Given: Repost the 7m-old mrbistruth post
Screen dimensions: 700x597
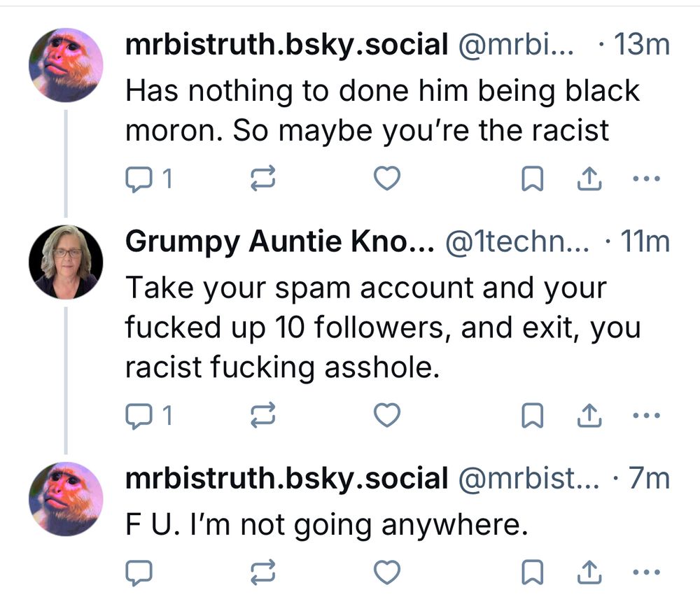Looking at the screenshot, I should pos(262,573).
